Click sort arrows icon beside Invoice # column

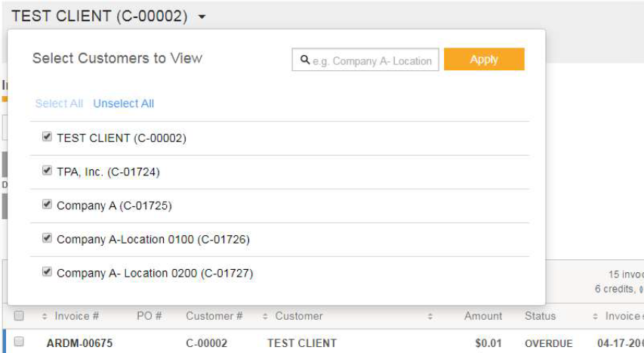pyautogui.click(x=45, y=317)
